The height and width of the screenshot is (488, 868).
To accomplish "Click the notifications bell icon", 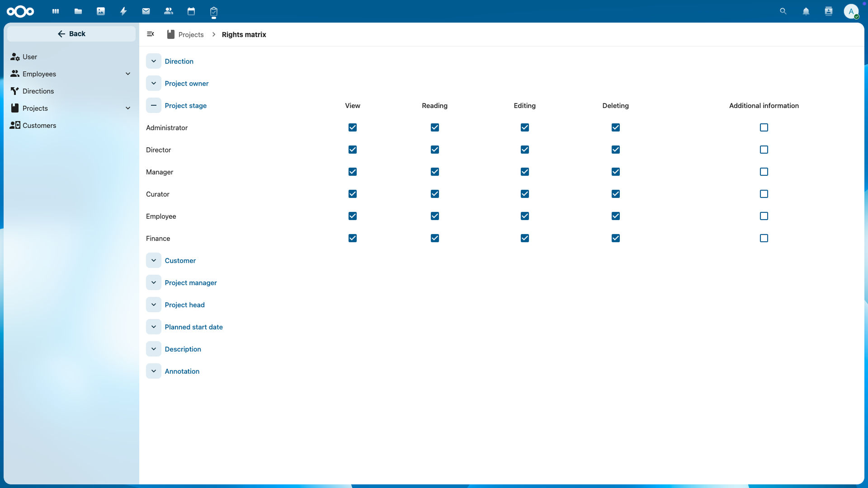I will coord(806,11).
